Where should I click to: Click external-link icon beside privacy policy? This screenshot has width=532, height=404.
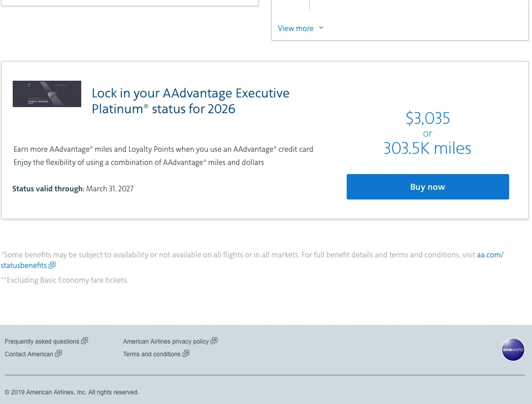click(x=214, y=341)
